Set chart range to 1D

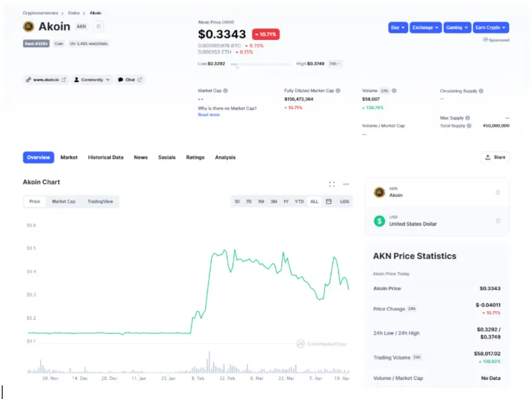(x=237, y=202)
